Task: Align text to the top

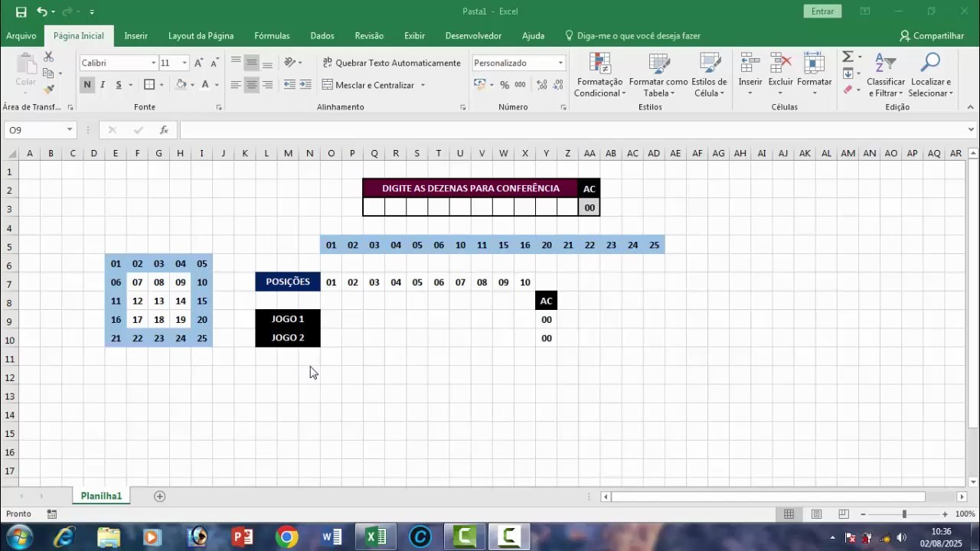Action: pos(236,63)
